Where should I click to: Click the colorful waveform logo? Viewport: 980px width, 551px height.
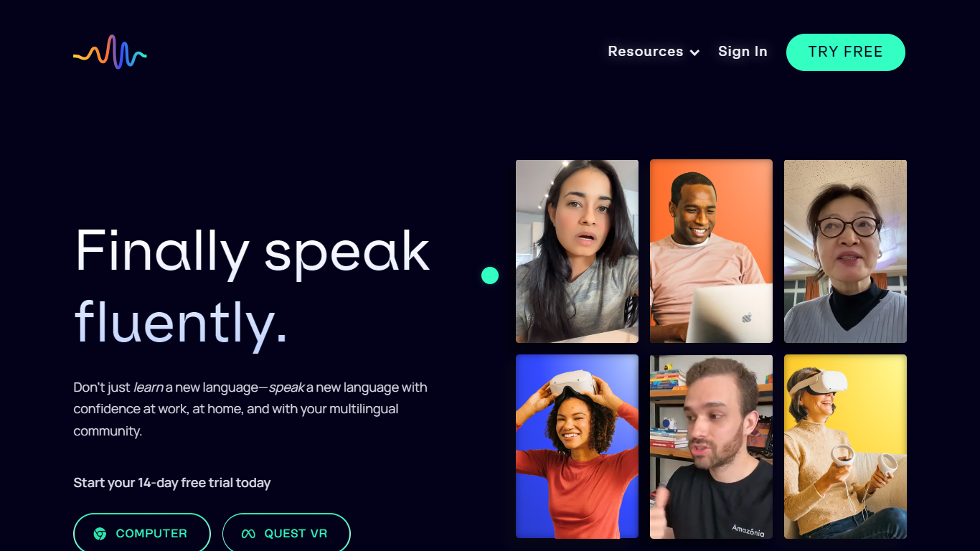110,52
